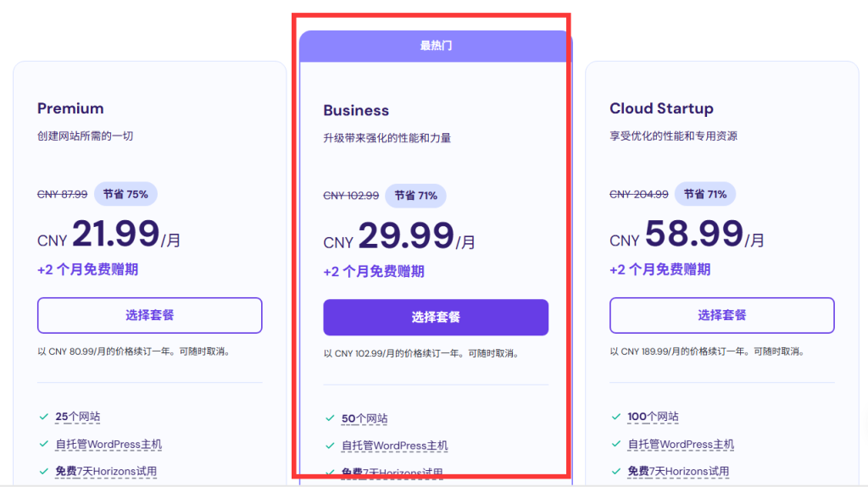This screenshot has width=868, height=487.
Task: Click Premium 自托管WordPress主机 underlined text
Action: pos(108,444)
